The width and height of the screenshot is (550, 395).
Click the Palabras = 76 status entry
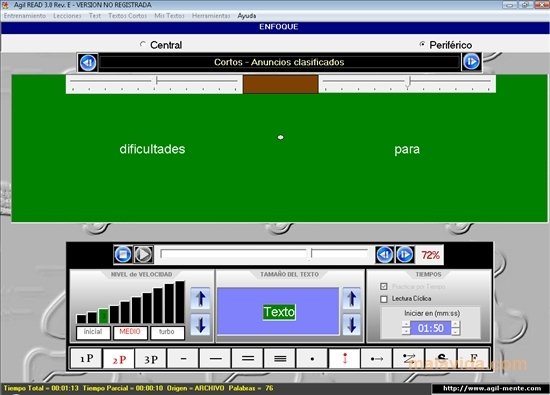click(x=251, y=388)
